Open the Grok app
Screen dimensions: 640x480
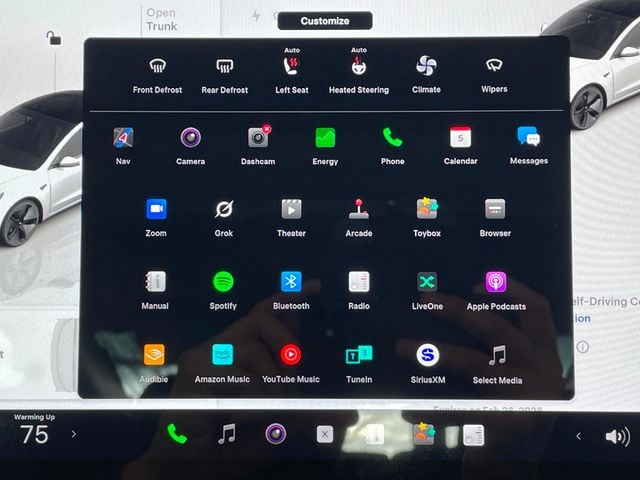click(x=224, y=210)
